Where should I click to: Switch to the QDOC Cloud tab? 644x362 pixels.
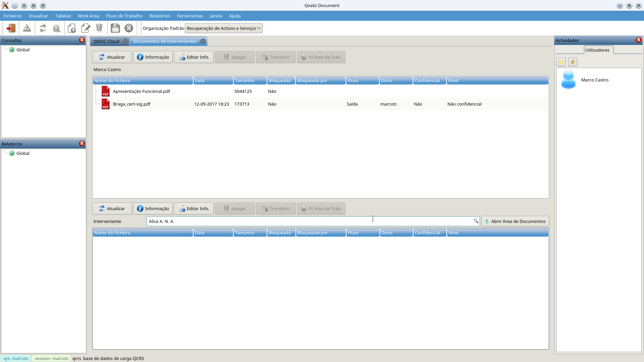(106, 41)
